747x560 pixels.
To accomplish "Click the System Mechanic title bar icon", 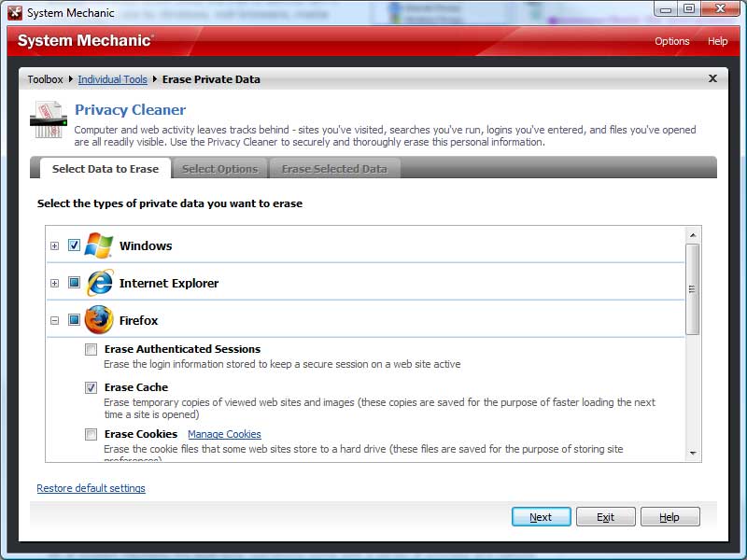I will (15, 13).
